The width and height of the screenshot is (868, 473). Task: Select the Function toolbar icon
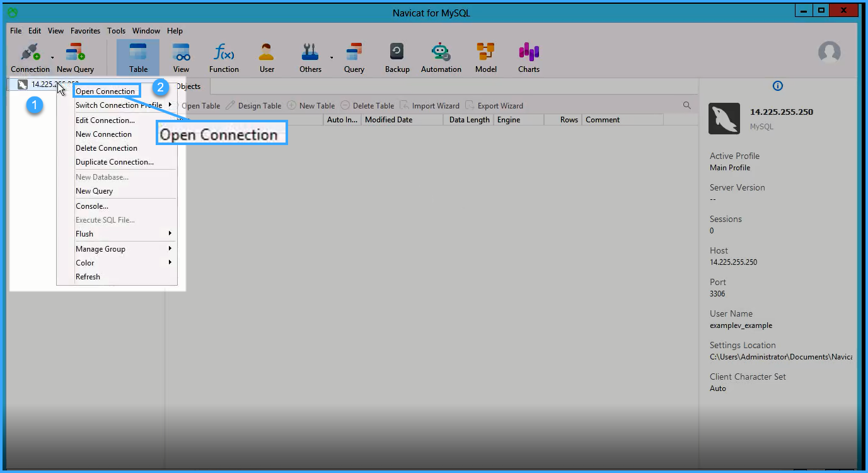tap(224, 53)
